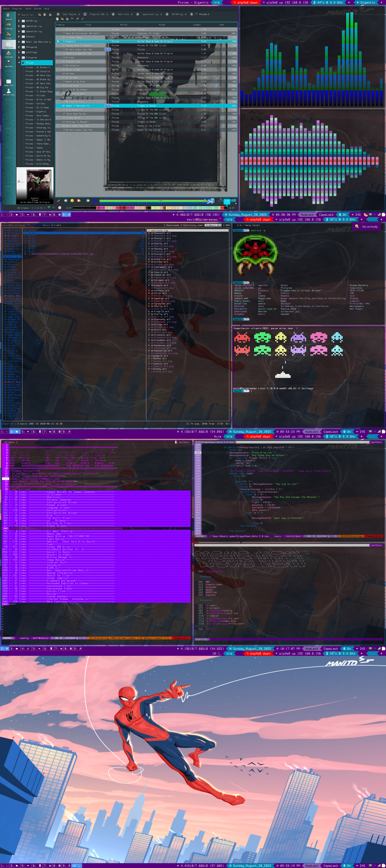Expand the Pantera playlist tree node
This screenshot has height=868, width=386.
[19, 36]
